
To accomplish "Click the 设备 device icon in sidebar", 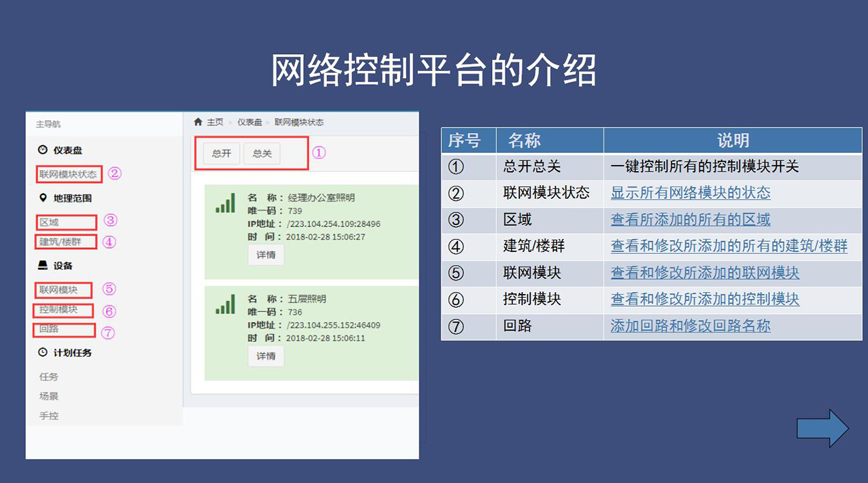I will [43, 266].
